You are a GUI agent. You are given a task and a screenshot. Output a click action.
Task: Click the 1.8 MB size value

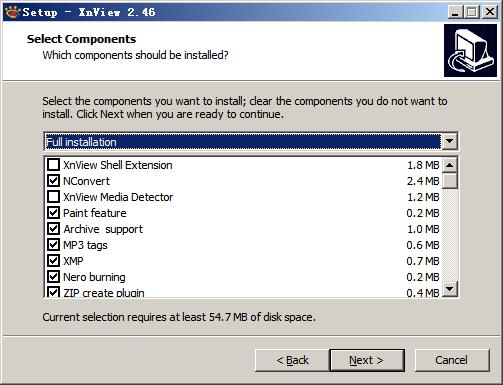423,165
